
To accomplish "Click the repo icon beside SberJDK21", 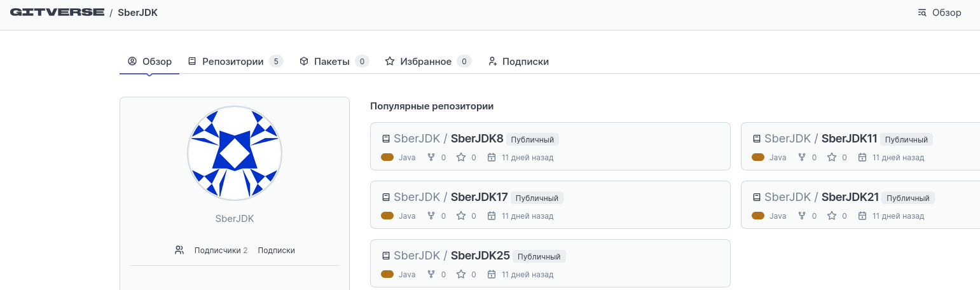I will click(756, 197).
